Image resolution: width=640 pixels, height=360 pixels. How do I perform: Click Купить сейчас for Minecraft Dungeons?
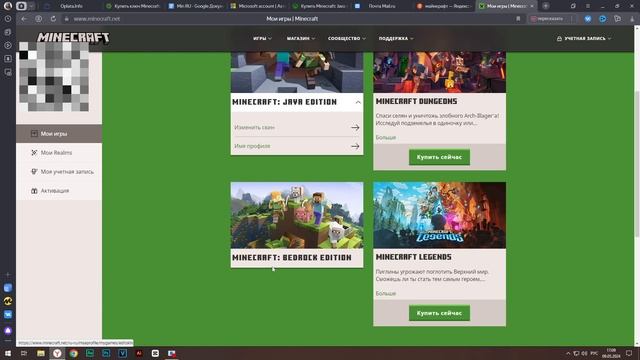click(439, 157)
